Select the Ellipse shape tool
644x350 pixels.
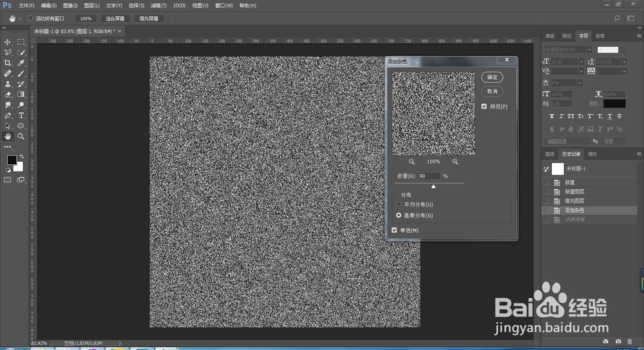(21, 126)
